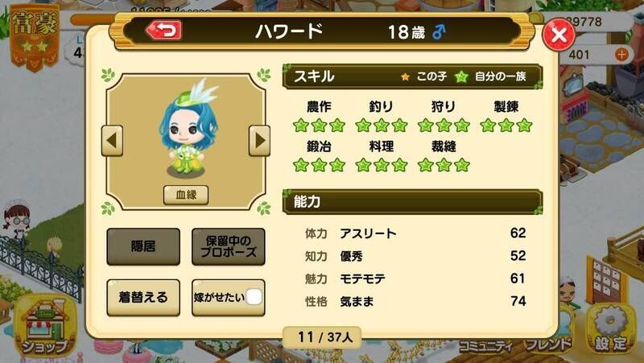Click the blue male gender symbol
The image size is (644, 363).
(439, 31)
